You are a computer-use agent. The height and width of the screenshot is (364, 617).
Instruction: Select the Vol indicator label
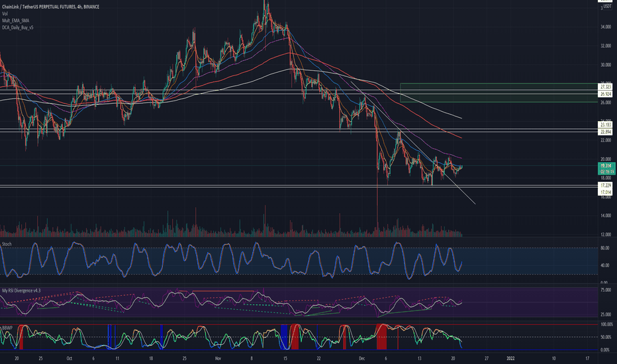5,14
